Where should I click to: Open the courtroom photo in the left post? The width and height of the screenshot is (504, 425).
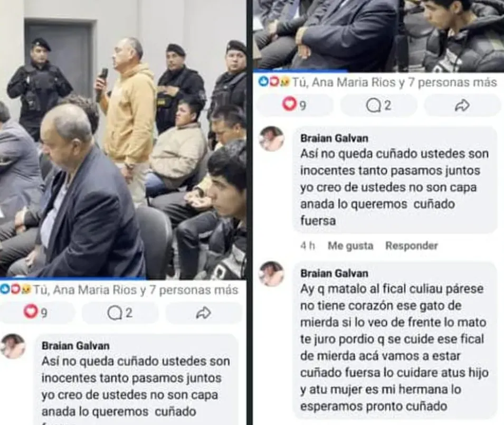123,139
